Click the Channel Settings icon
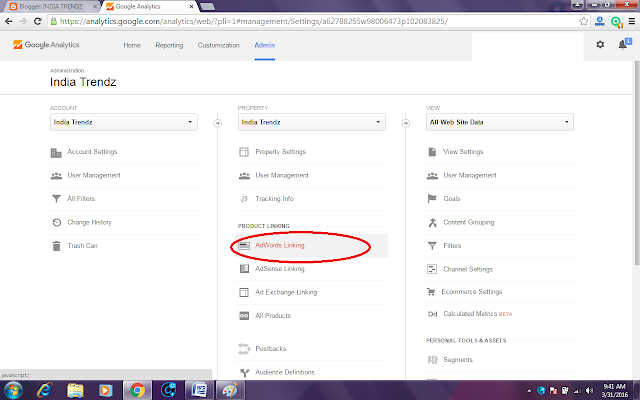This screenshot has height=400, width=640. click(x=432, y=269)
